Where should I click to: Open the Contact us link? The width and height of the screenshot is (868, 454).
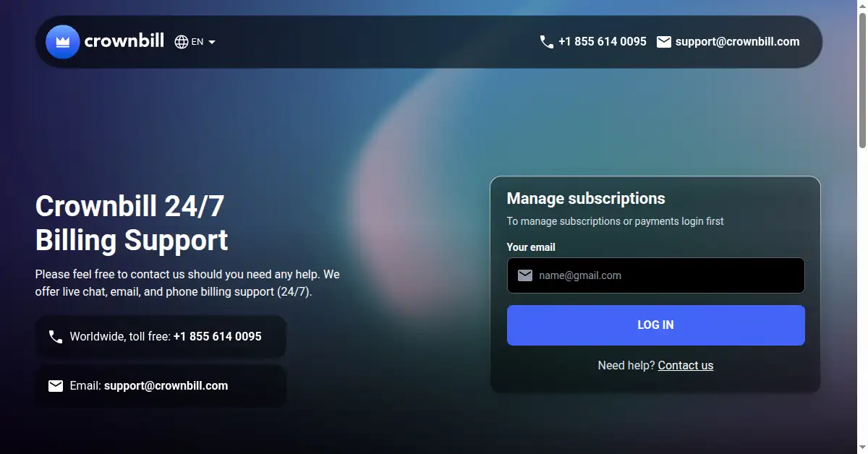click(686, 366)
